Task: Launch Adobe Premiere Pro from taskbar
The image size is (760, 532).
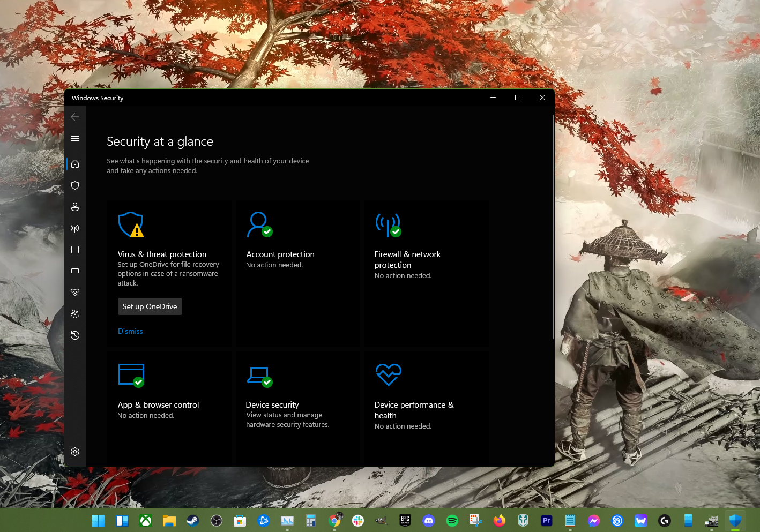Action: [x=547, y=520]
